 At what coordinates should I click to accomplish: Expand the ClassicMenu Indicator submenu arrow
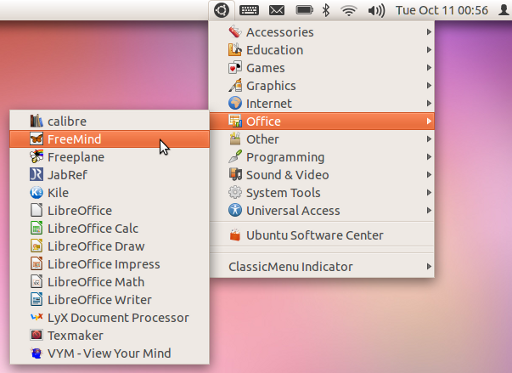[429, 266]
